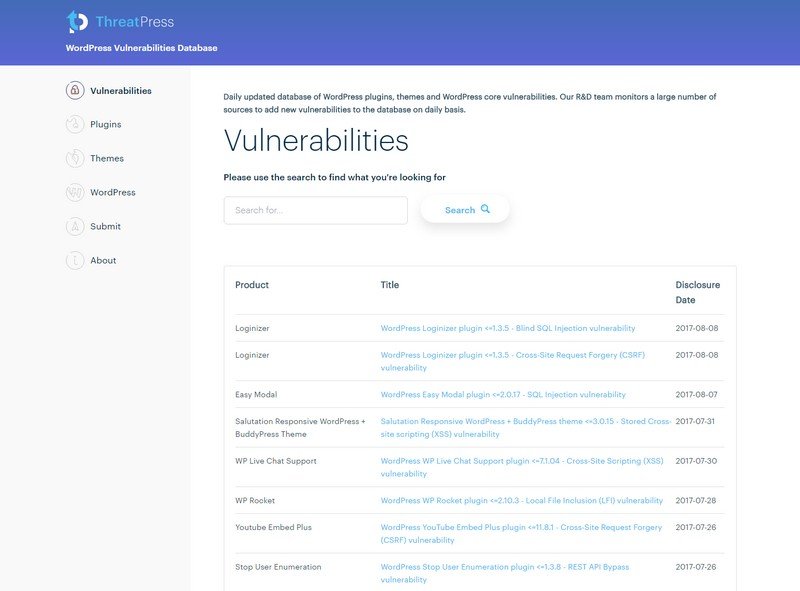
Task: Click the 2017-07-28 disclosure date
Action: tap(695, 501)
